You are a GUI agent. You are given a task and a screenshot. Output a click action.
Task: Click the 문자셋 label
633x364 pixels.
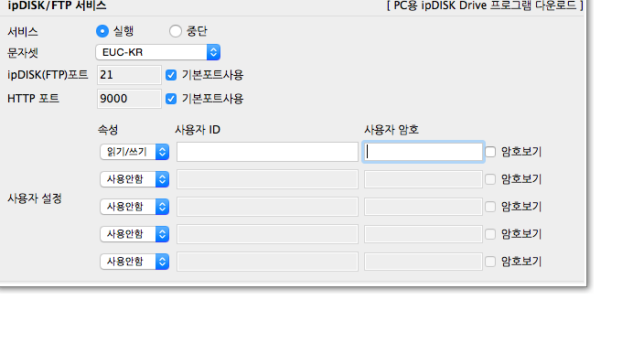point(23,52)
